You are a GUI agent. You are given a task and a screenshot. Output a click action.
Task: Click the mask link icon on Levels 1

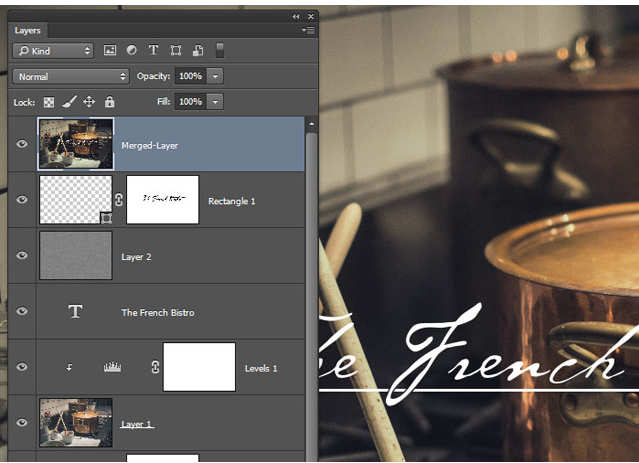pos(155,367)
